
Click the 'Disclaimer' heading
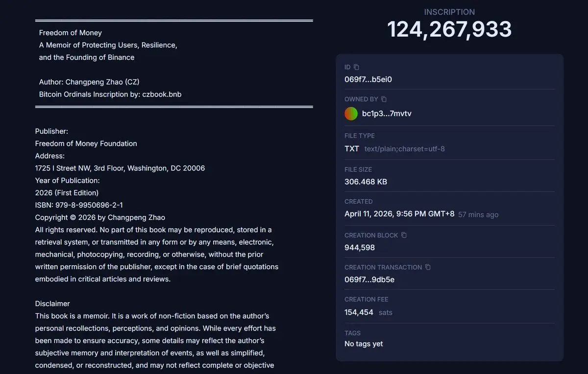pyautogui.click(x=52, y=304)
